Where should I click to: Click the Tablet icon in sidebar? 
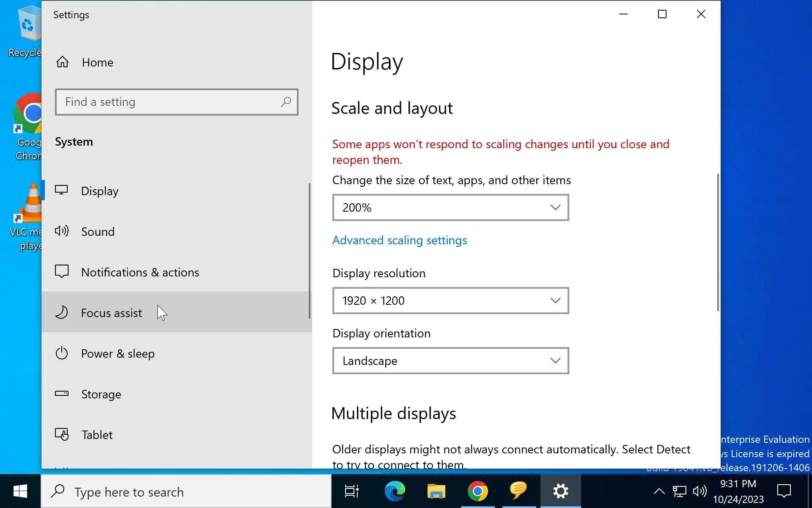[x=62, y=434]
